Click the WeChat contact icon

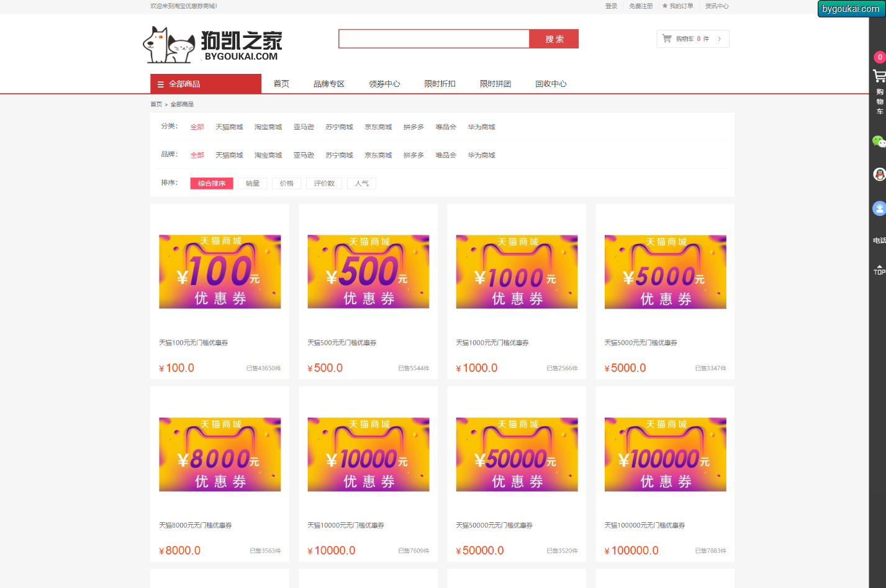(879, 142)
